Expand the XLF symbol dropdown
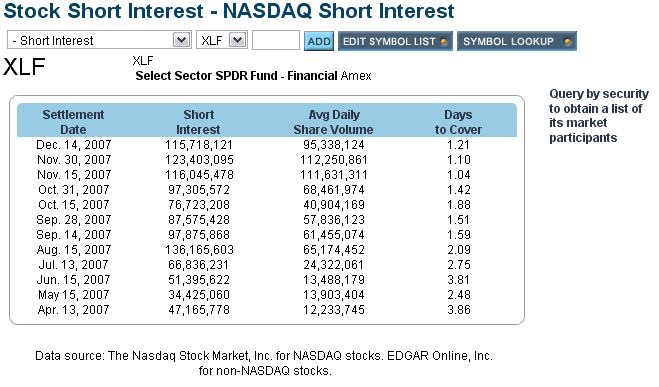 pyautogui.click(x=237, y=40)
